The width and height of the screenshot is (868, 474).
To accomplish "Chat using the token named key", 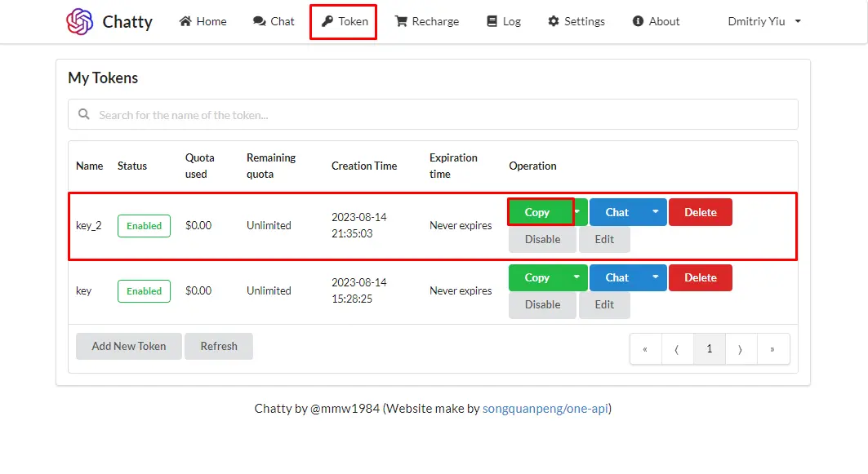I will click(x=617, y=277).
